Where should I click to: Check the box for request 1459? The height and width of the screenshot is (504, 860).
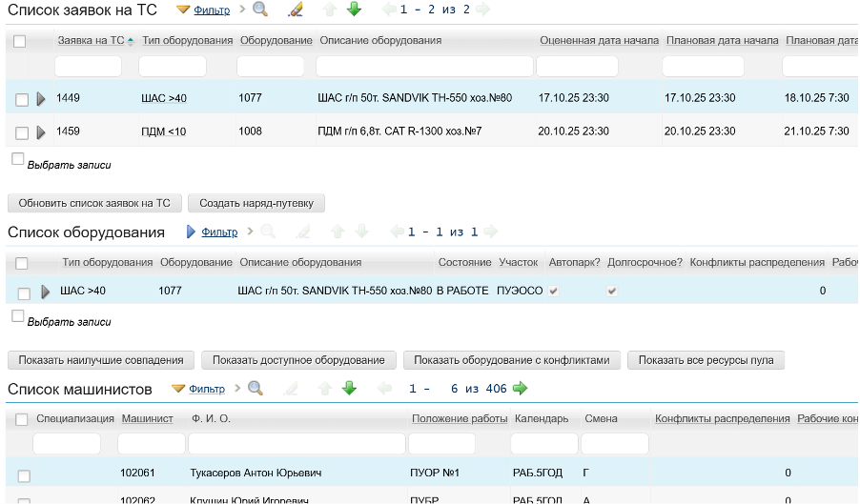[x=22, y=132]
